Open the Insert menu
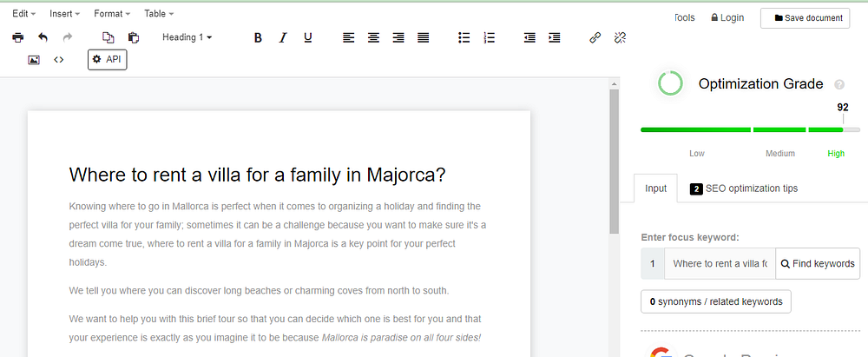This screenshot has height=357, width=868. (x=64, y=13)
